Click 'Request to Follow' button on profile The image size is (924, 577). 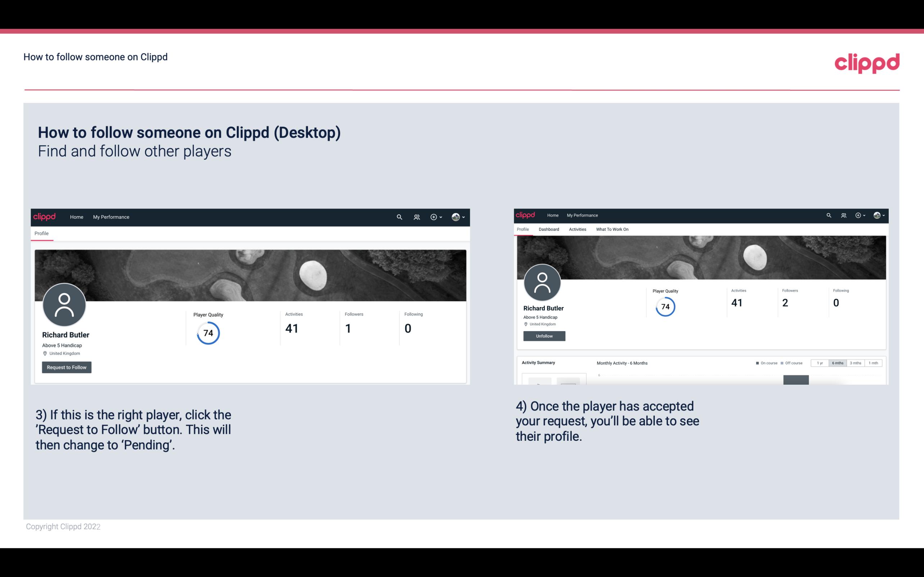coord(67,367)
